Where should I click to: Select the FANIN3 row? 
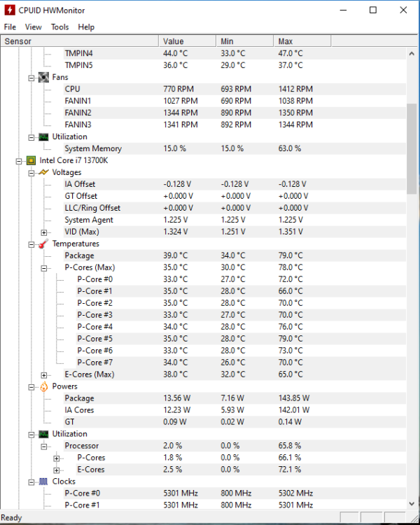[x=234, y=125]
